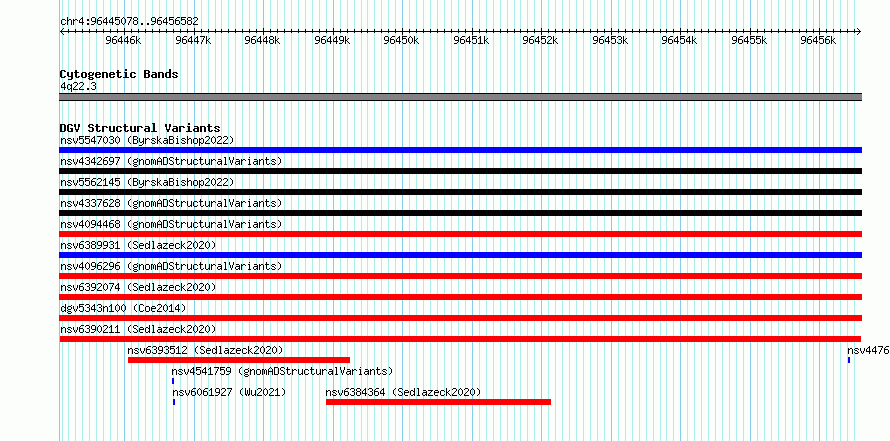Open nsv6061927 (Wu2021) label
Screen dimensions: 890x441
pyautogui.click(x=229, y=392)
